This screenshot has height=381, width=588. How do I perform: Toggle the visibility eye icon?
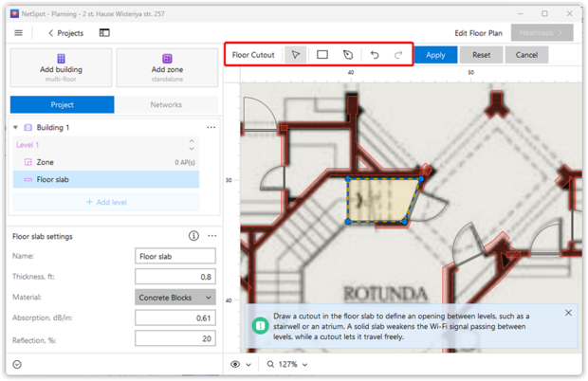click(x=235, y=364)
